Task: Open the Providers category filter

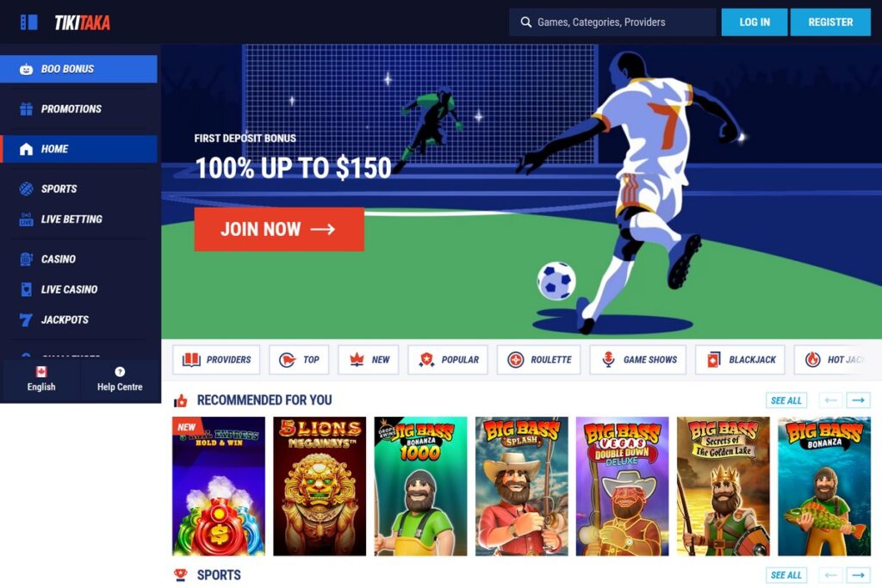Action: pos(216,360)
